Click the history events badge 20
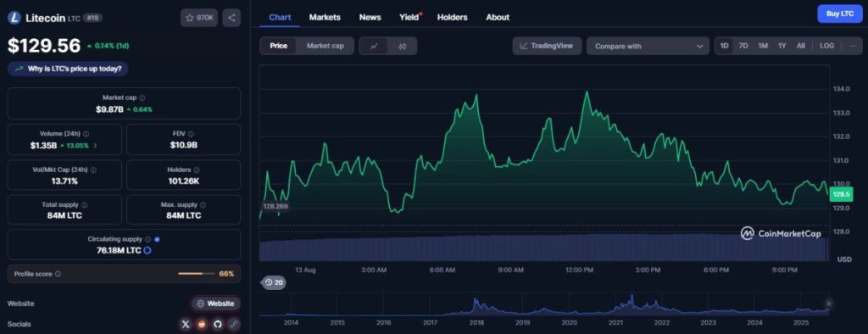 274,282
